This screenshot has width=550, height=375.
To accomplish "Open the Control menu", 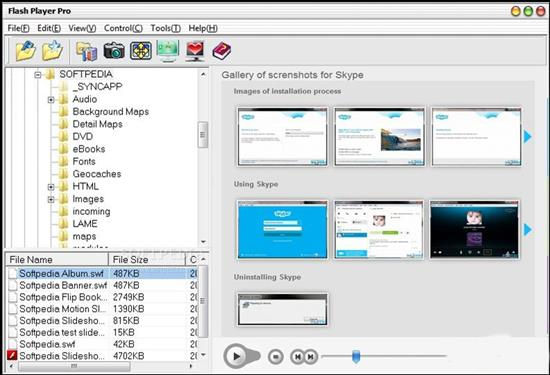I will point(123,28).
